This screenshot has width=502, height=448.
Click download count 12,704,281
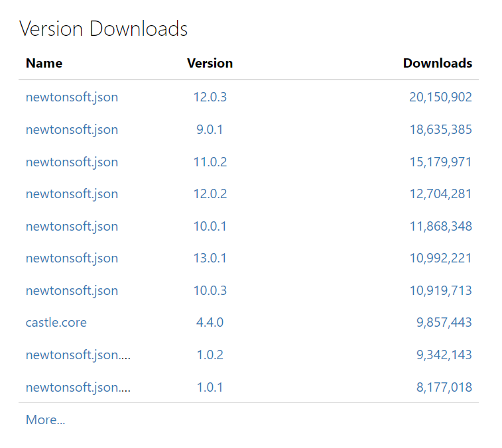point(440,194)
